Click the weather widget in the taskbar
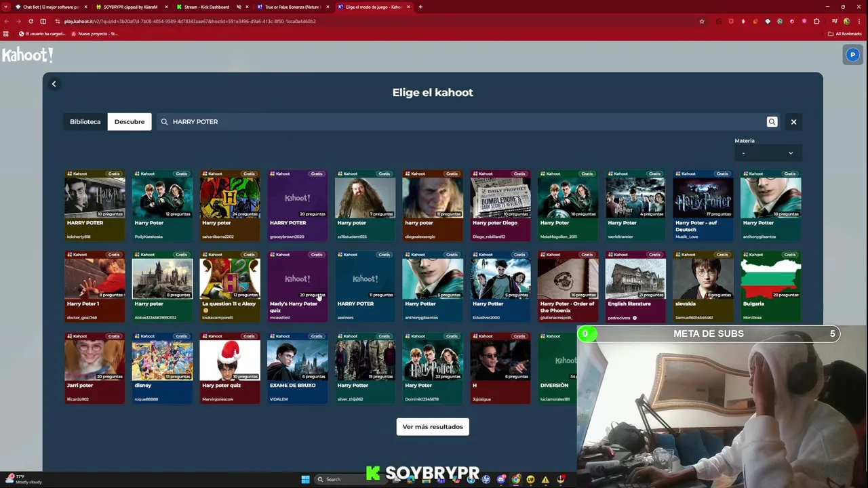Image resolution: width=868 pixels, height=488 pixels. [24, 479]
